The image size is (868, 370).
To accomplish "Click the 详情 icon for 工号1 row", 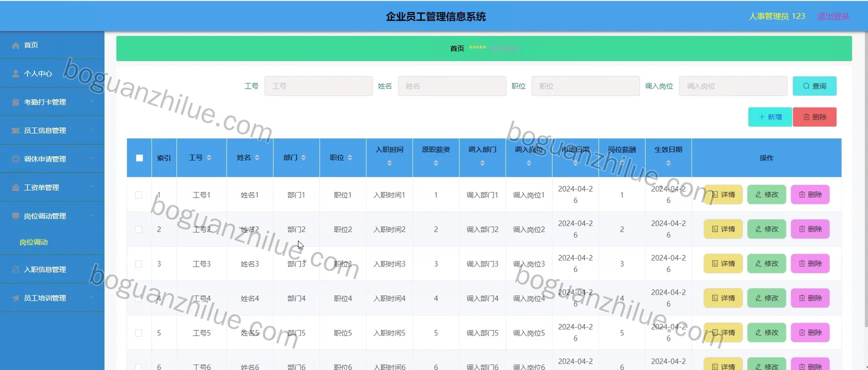I will pyautogui.click(x=715, y=195).
